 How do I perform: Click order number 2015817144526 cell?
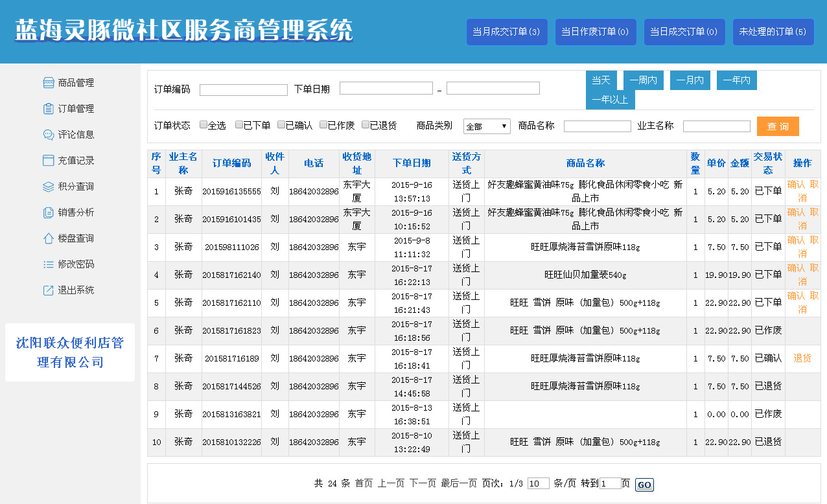click(231, 387)
